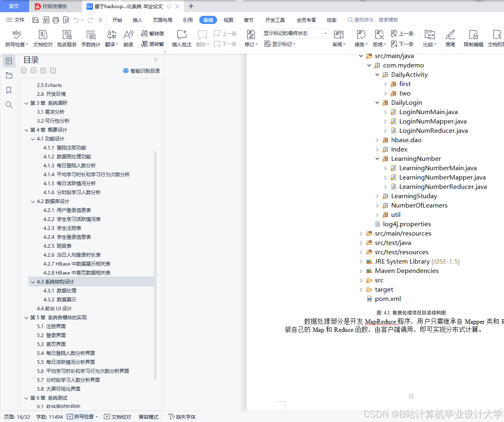Image resolution: width=504 pixels, height=422 pixels.
Task: Run 文档校对 document proofreading
Action: click(x=42, y=39)
